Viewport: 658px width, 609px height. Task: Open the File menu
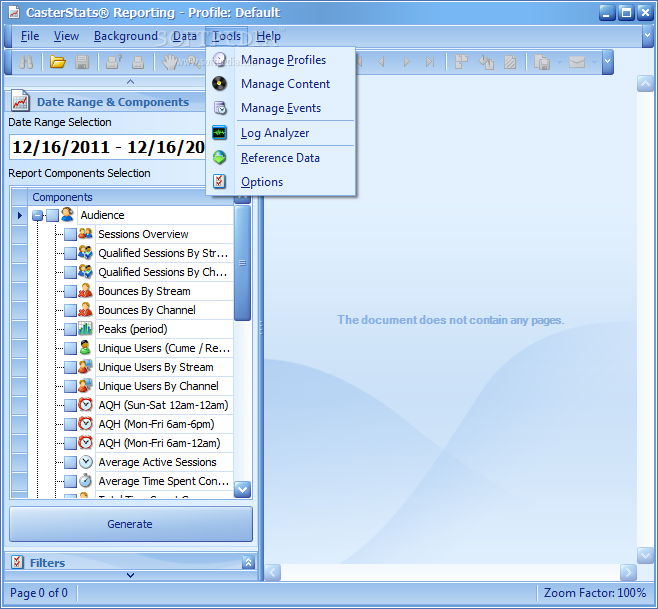tap(30, 36)
